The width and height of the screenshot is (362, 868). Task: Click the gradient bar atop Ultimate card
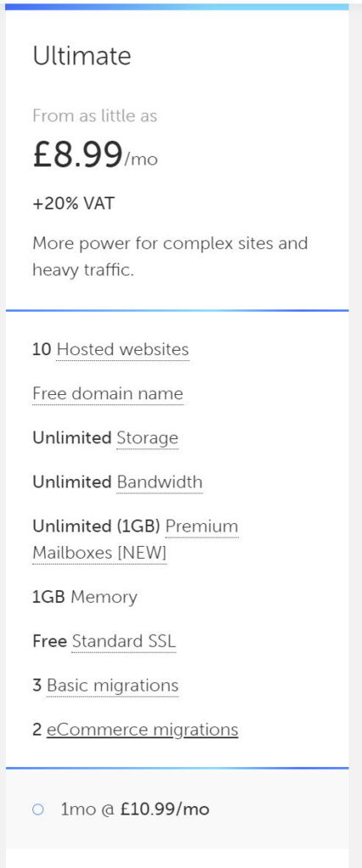177,7
